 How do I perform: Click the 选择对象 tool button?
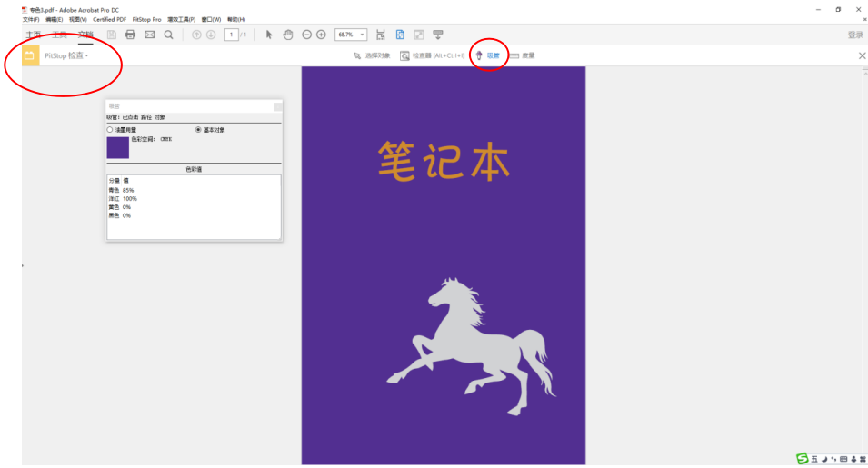372,55
